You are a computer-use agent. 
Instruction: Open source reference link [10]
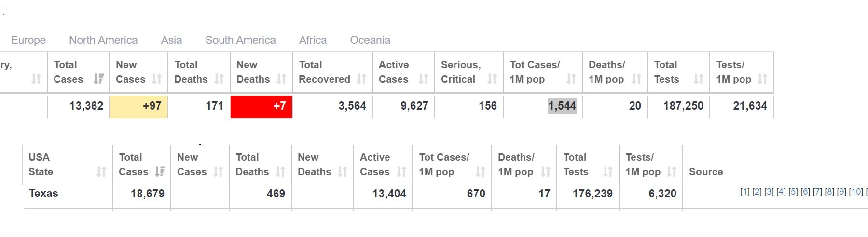[x=856, y=192]
